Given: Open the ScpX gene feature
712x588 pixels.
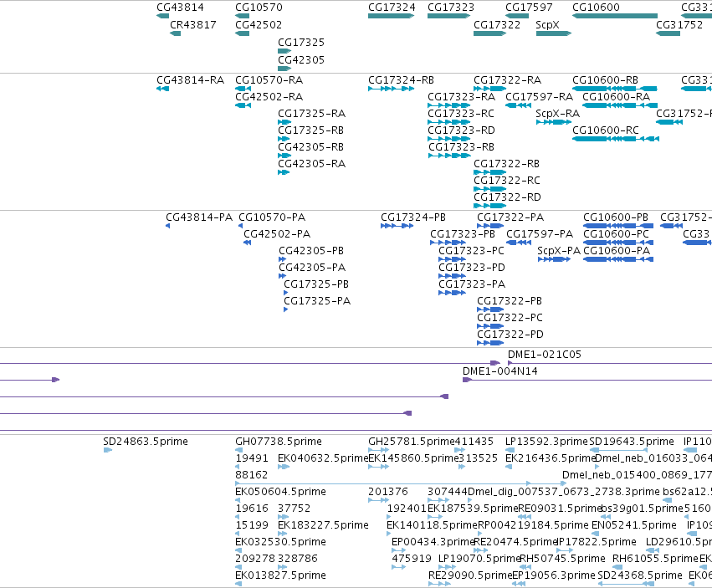Looking at the screenshot, I should click(554, 33).
